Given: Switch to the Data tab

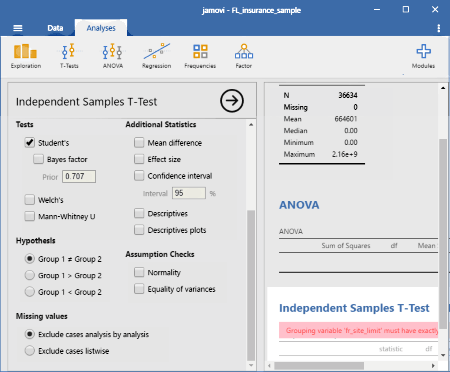Looking at the screenshot, I should coord(55,28).
